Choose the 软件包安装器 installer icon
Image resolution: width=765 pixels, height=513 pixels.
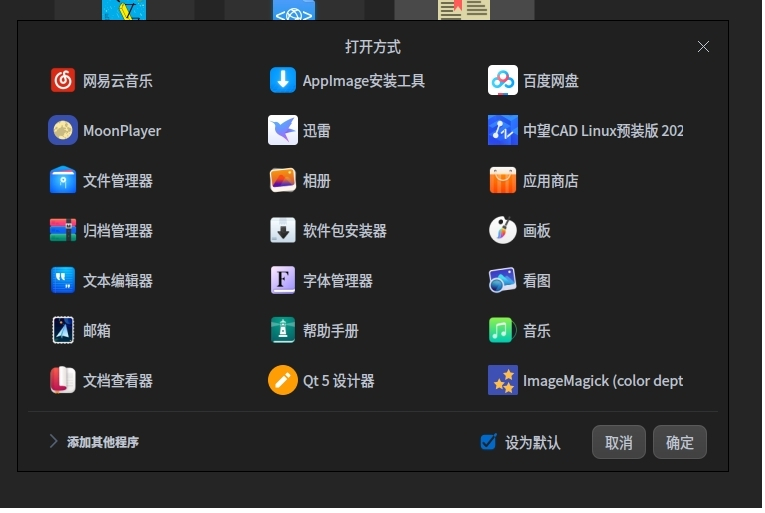pos(283,230)
